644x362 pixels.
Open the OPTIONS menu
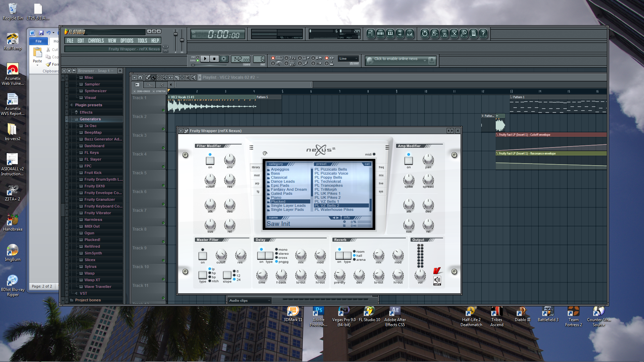click(127, 41)
